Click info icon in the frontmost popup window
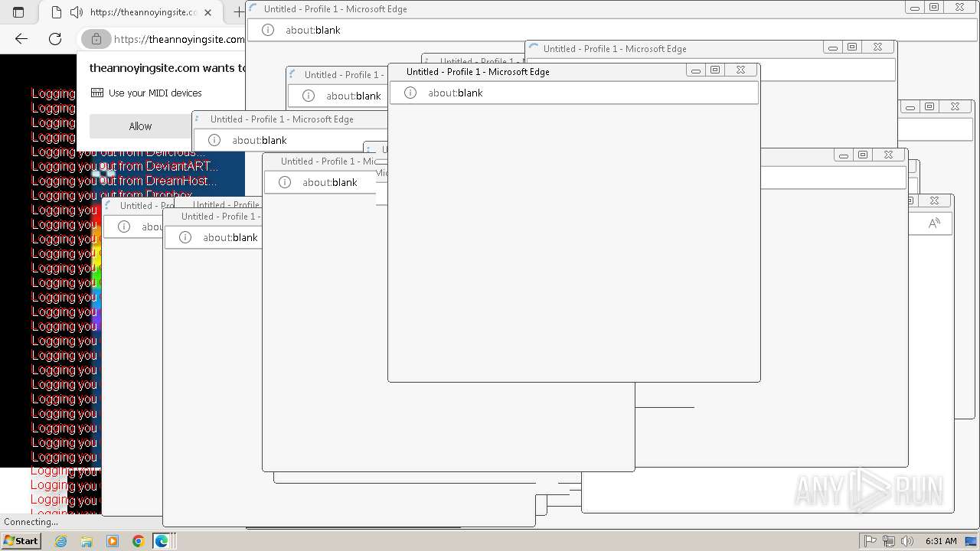The width and height of the screenshot is (980, 551). (410, 93)
